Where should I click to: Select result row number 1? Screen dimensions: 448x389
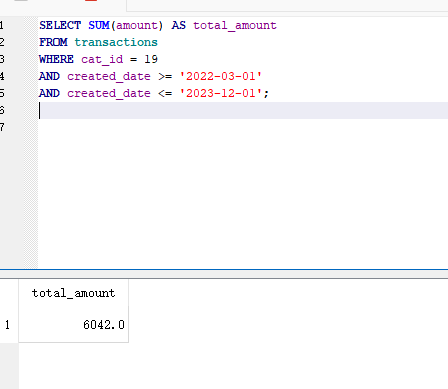(7, 324)
